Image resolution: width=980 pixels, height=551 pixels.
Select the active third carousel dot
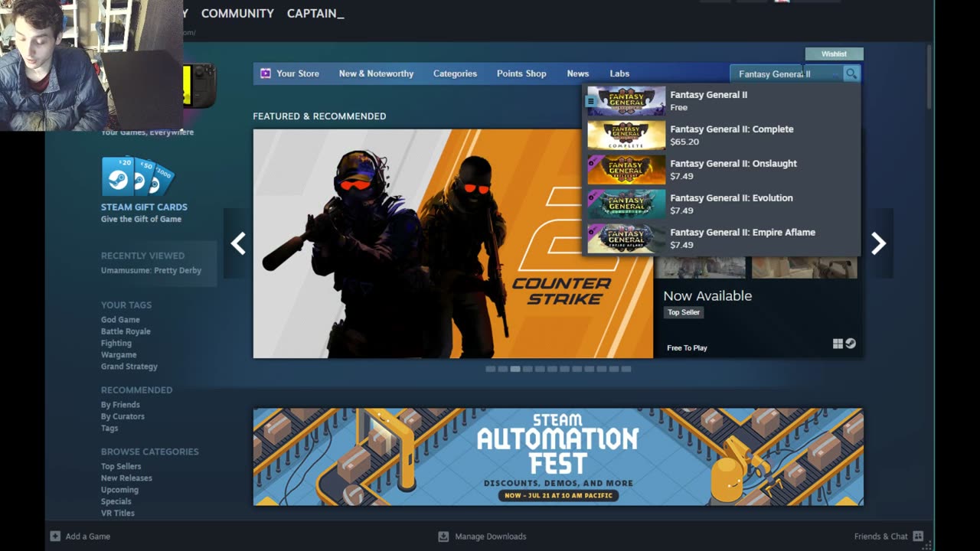[515, 369]
